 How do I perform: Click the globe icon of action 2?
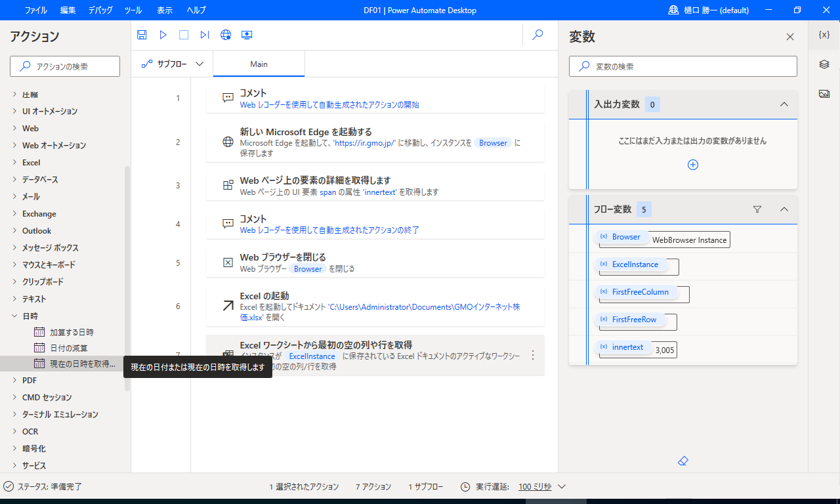pos(228,142)
